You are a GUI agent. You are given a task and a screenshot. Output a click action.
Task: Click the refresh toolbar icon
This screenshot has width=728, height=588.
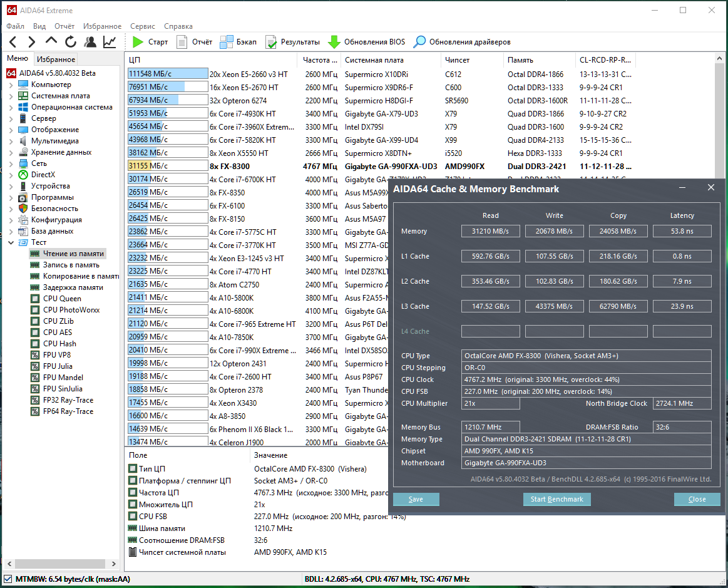click(x=71, y=42)
